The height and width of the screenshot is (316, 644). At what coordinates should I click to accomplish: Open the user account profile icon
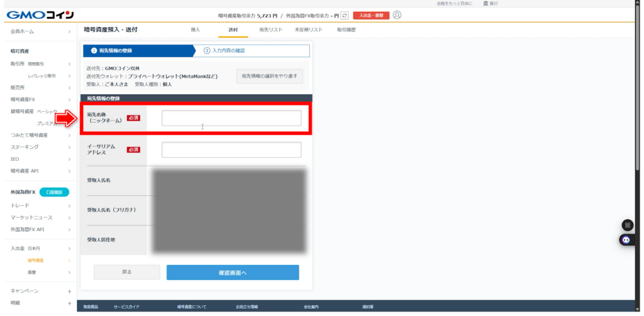coord(397,15)
